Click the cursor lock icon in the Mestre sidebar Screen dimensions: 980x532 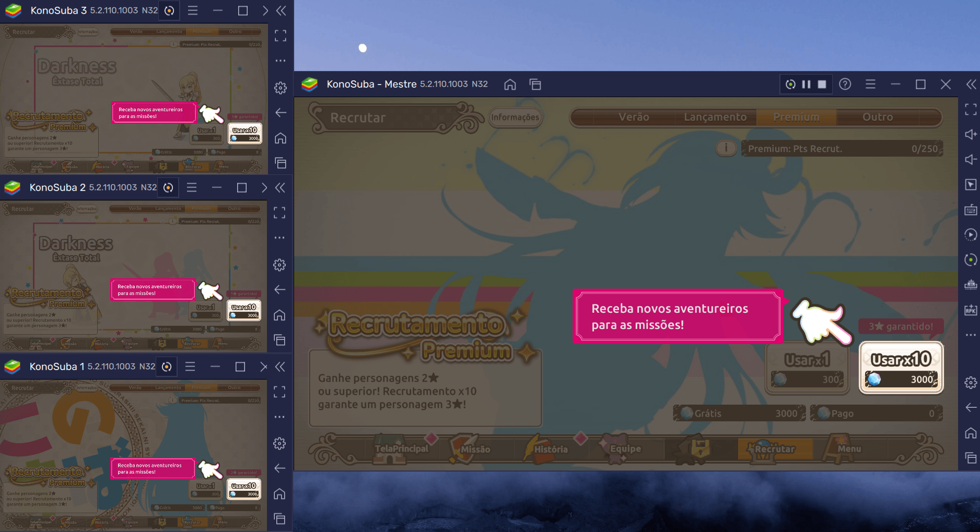click(x=971, y=185)
